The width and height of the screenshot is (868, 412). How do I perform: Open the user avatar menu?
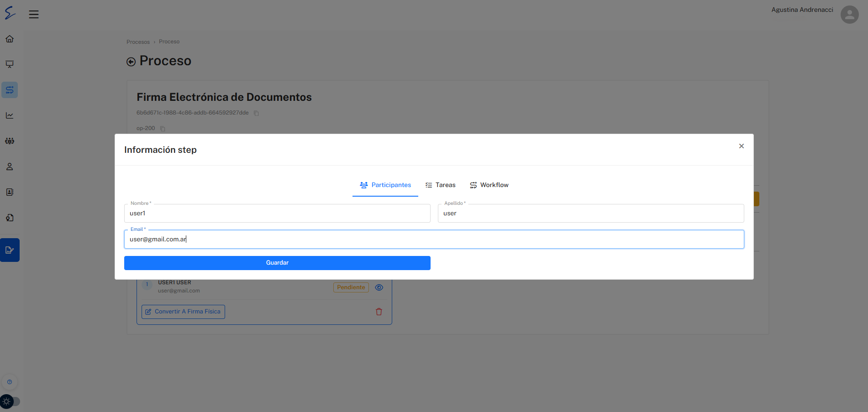coord(849,15)
